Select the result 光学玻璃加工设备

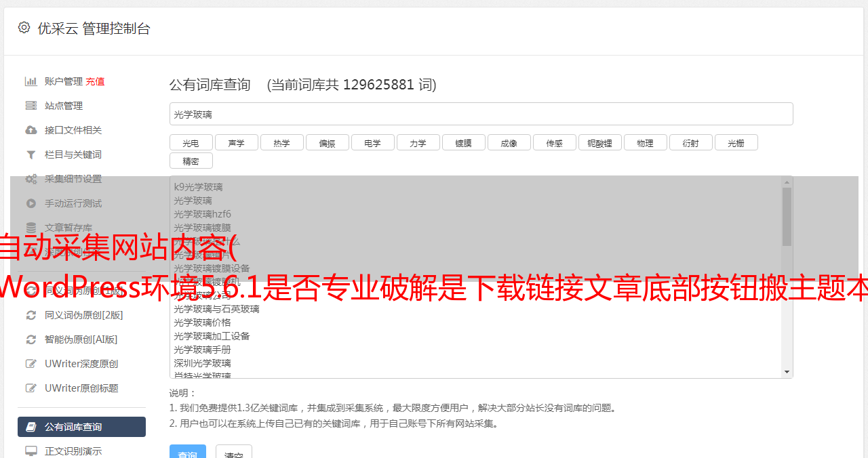tap(212, 336)
